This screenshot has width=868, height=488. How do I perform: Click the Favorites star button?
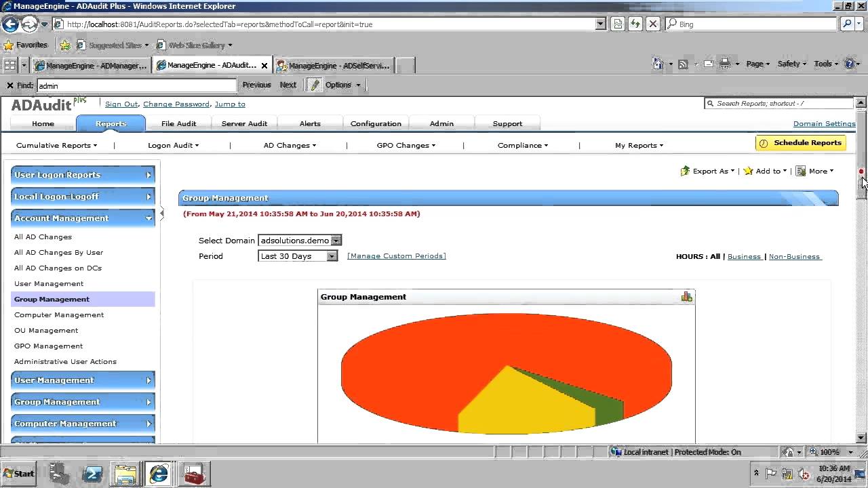pyautogui.click(x=26, y=45)
